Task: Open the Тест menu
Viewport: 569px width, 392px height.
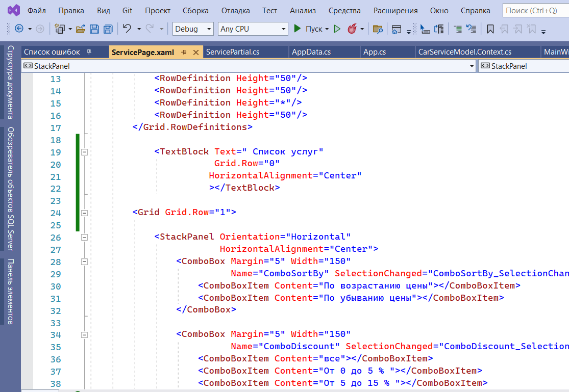Action: 269,11
